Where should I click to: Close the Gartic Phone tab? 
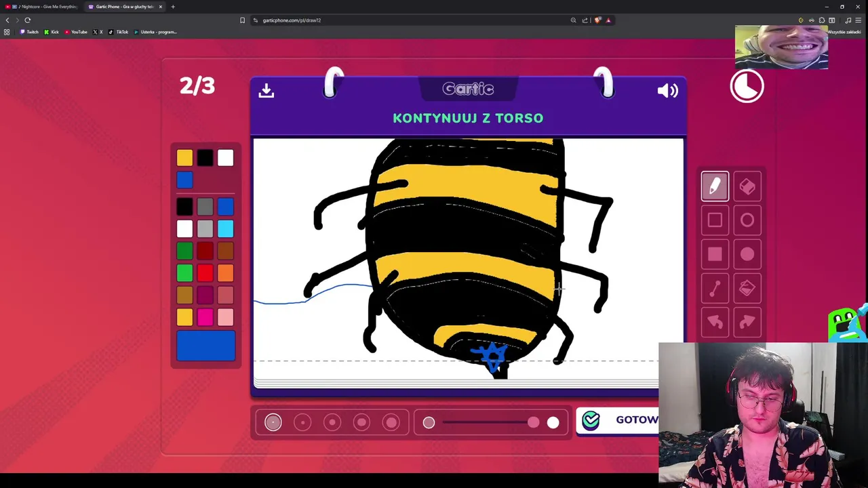(161, 7)
